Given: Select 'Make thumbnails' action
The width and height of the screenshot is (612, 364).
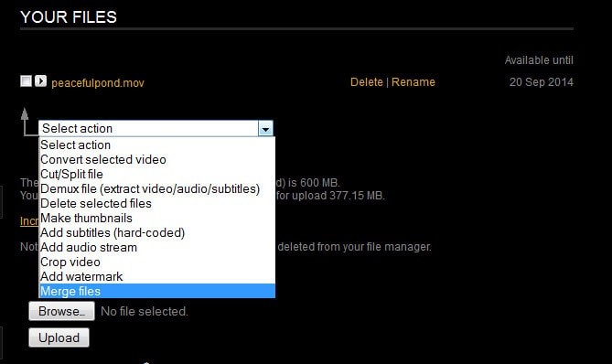Looking at the screenshot, I should (157, 218).
